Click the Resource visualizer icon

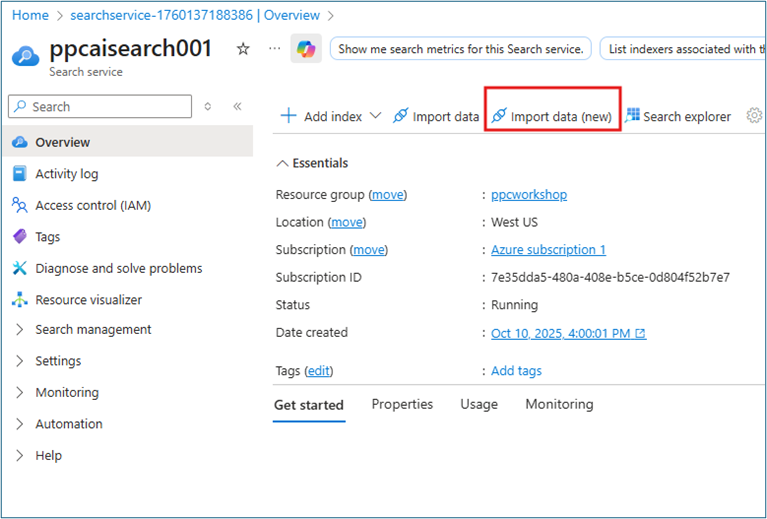tap(20, 299)
